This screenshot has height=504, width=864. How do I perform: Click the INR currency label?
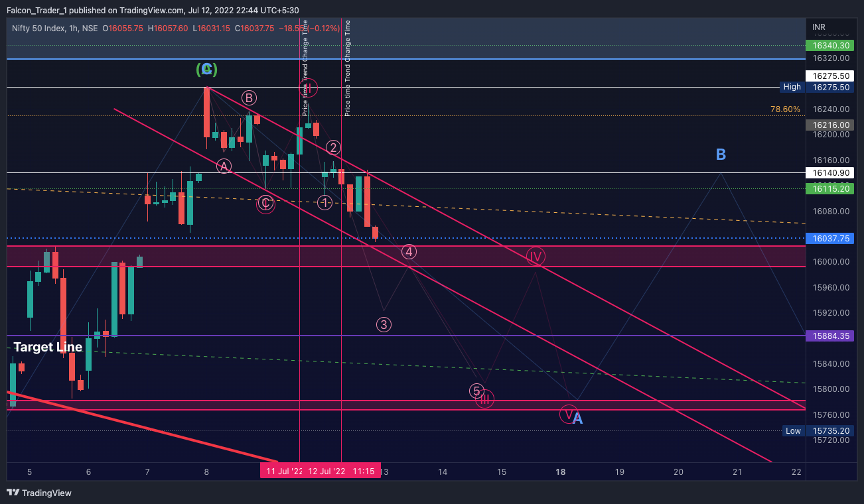819,27
